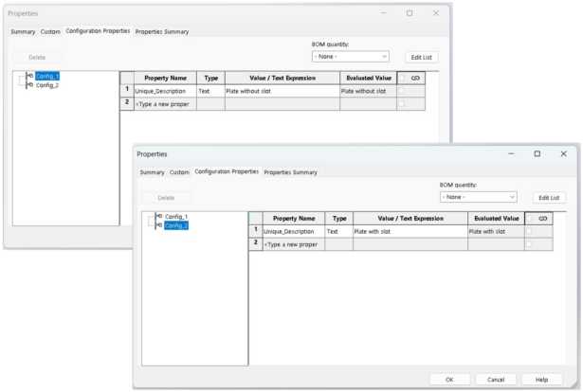Click Edit List in the front window
Viewport: 583px width, 392px height.
(x=551, y=197)
